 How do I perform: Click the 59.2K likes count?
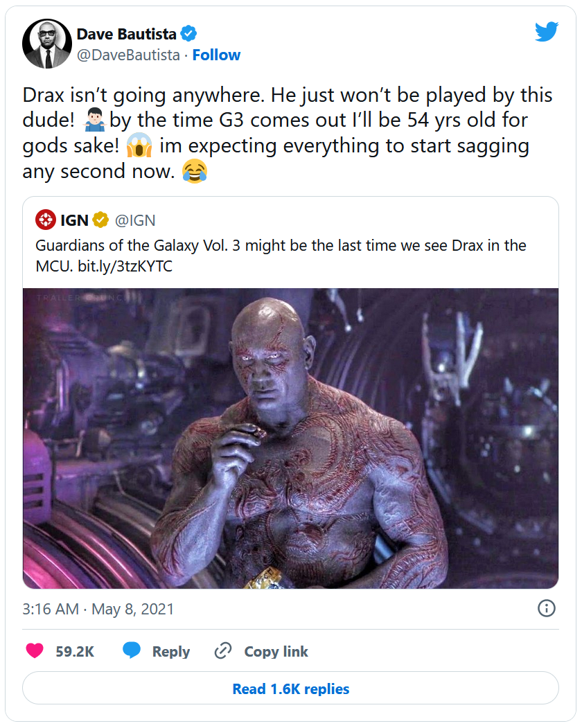pyautogui.click(x=74, y=652)
